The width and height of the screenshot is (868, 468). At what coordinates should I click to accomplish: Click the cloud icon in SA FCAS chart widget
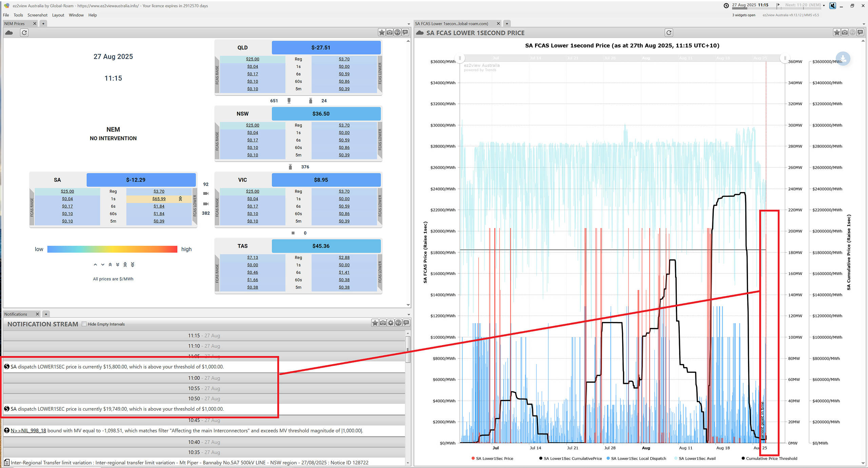[420, 33]
